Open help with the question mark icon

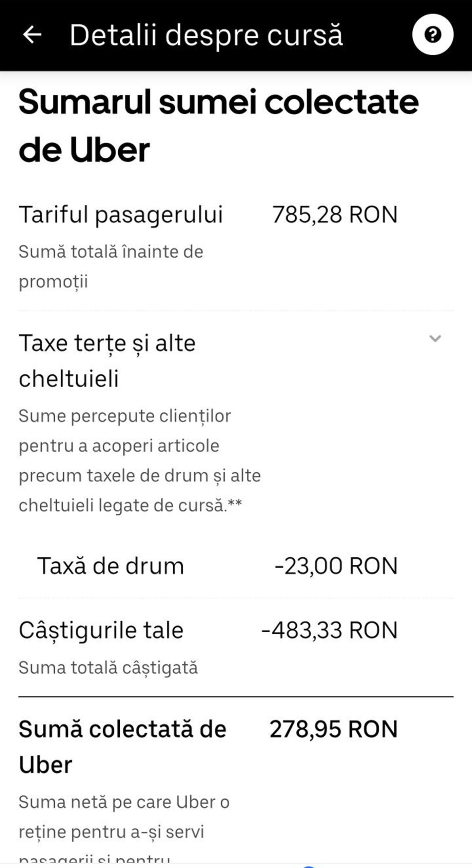tap(432, 35)
